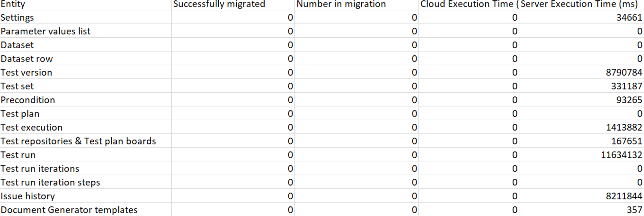Click the Test version cell

pos(86,72)
